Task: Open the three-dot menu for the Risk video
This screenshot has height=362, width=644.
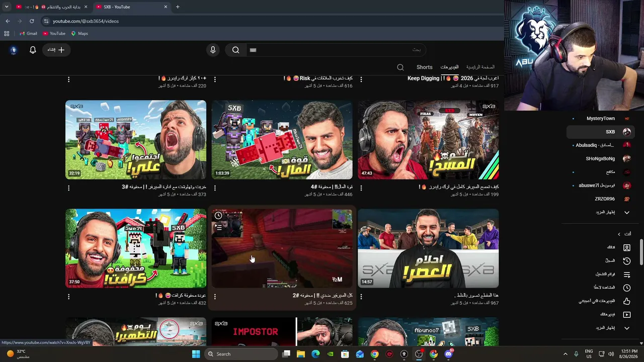Action: (x=215, y=79)
